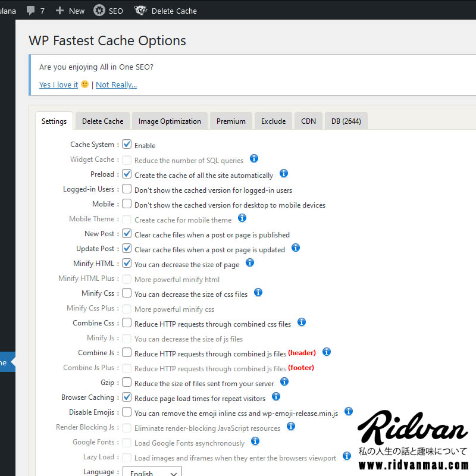Enable the Disable Emojis checkbox

127,412
